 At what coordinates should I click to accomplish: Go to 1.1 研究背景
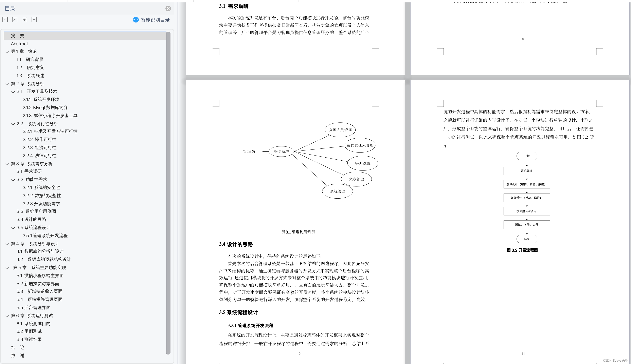coord(30,60)
